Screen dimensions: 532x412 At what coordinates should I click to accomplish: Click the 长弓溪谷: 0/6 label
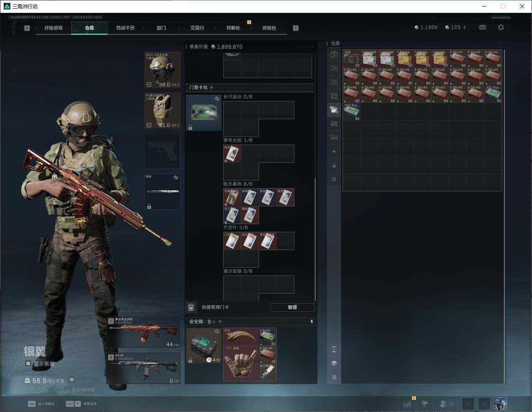click(238, 97)
